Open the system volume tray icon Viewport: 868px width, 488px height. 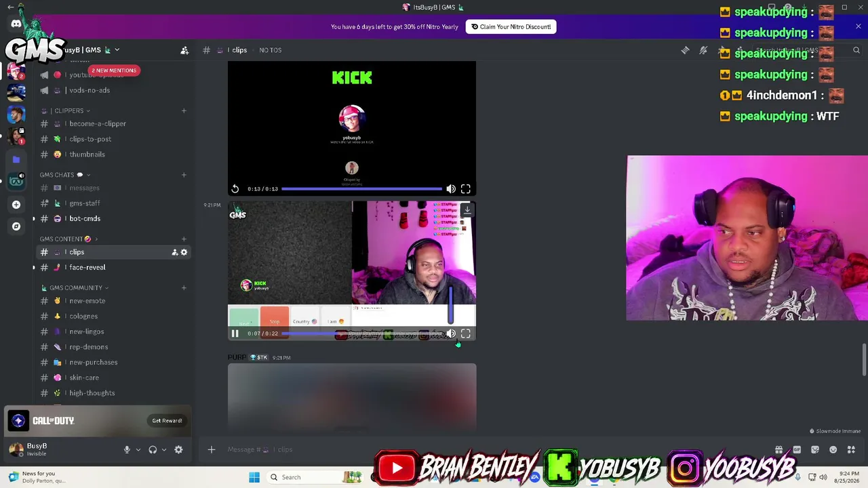coord(823,477)
